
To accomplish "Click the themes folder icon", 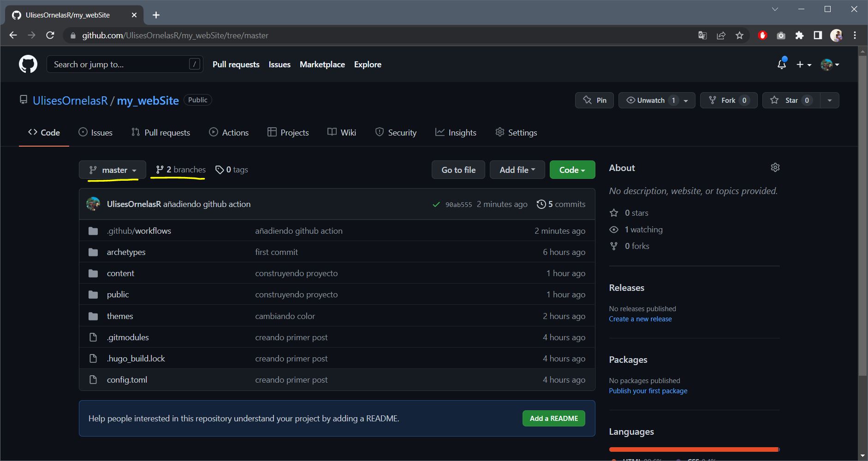I will click(93, 316).
